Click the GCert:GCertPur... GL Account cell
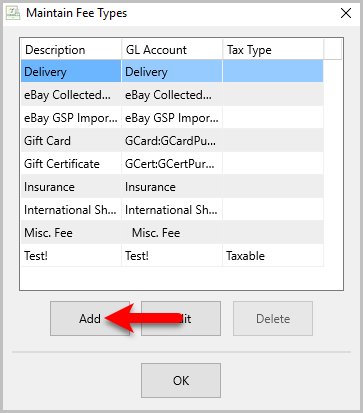Screen dimensions: 363x413 point(172,164)
